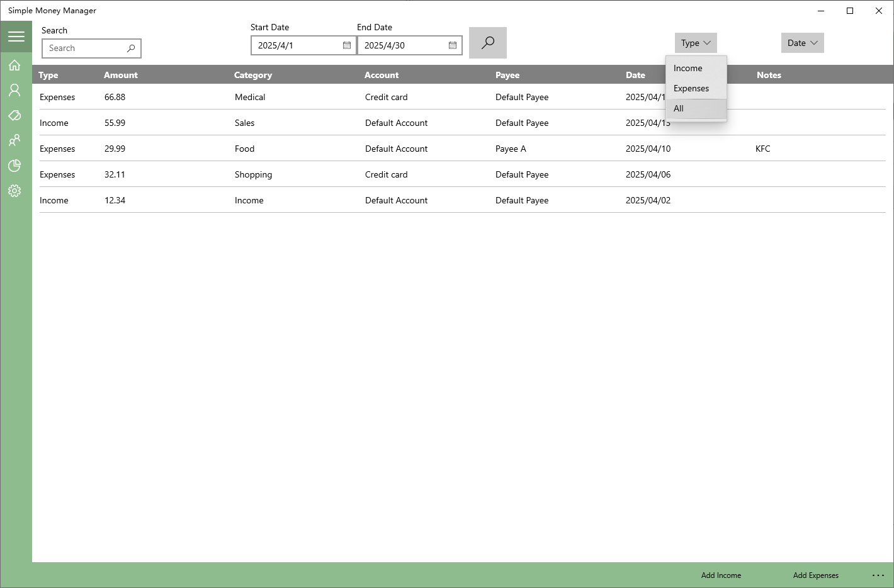Click the Type column header
The height and width of the screenshot is (588, 894).
[48, 75]
